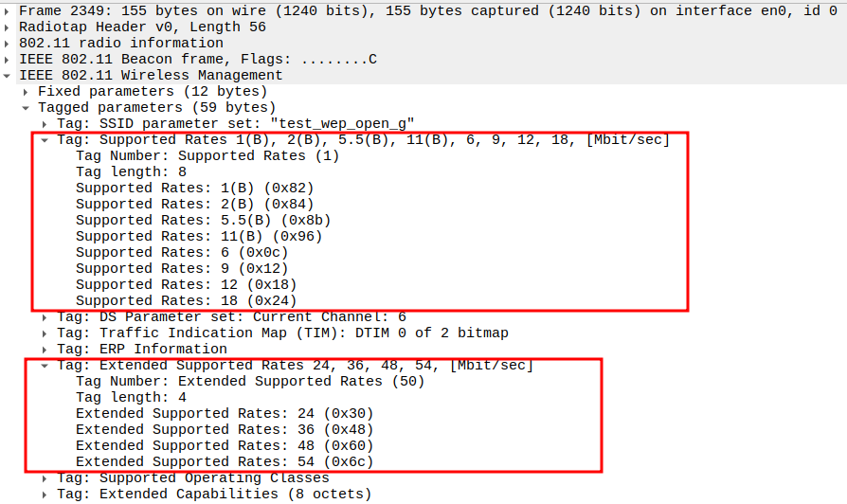Select the Tag length: 8 field

131,171
